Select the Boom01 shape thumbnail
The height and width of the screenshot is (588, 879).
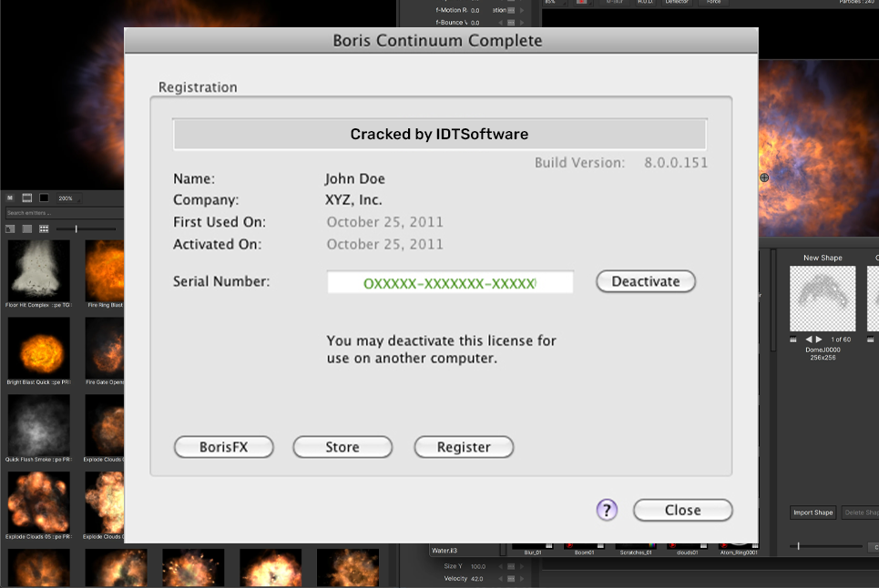(x=584, y=548)
